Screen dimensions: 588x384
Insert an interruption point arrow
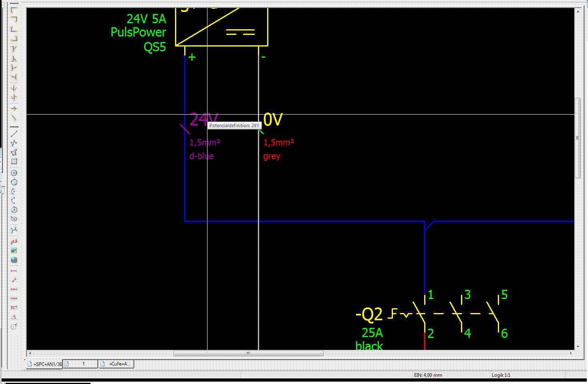pos(14,108)
